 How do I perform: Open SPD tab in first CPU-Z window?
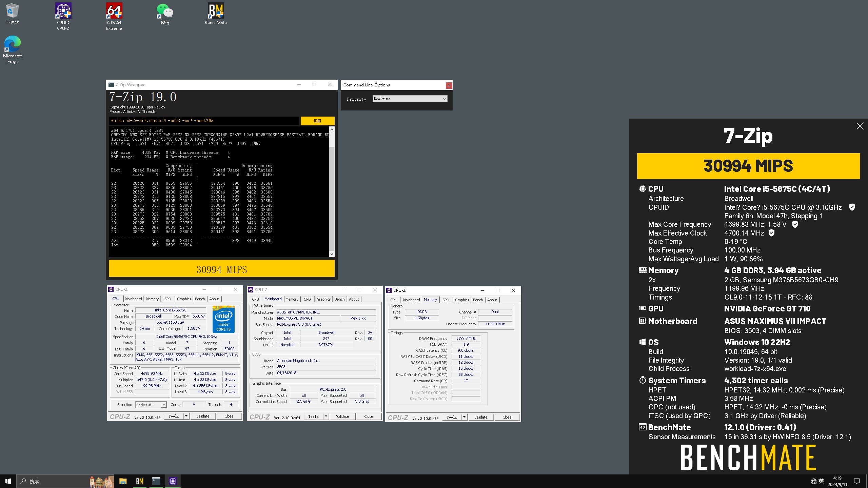[167, 299]
